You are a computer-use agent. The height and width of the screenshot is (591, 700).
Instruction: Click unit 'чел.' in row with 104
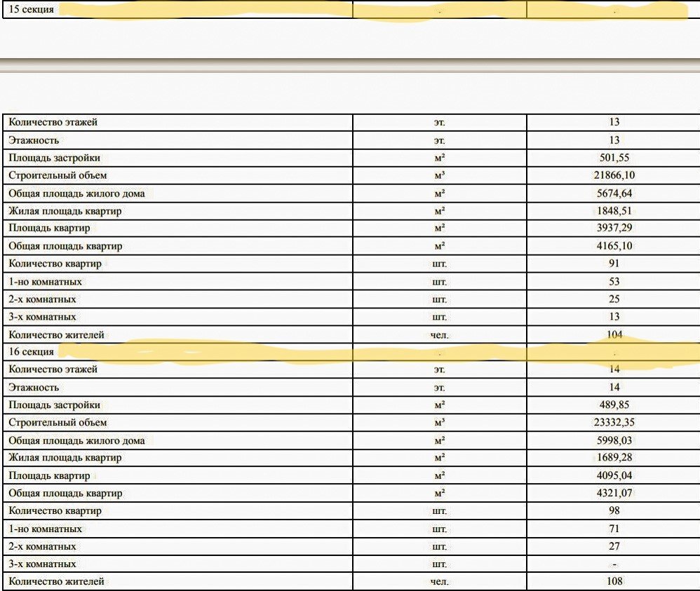tap(439, 335)
